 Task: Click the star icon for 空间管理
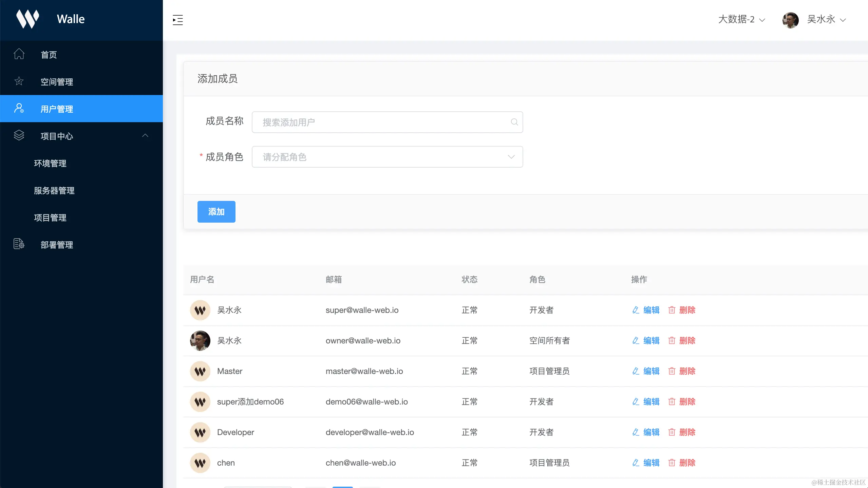[19, 81]
